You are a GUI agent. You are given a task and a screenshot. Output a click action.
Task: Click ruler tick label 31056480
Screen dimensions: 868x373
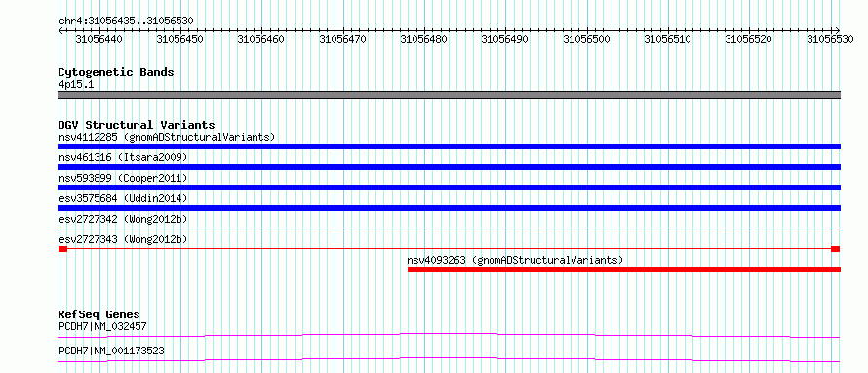click(424, 39)
